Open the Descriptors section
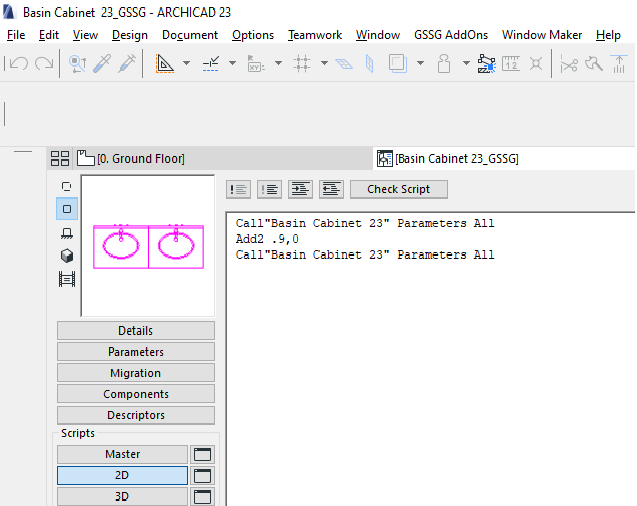 click(136, 415)
